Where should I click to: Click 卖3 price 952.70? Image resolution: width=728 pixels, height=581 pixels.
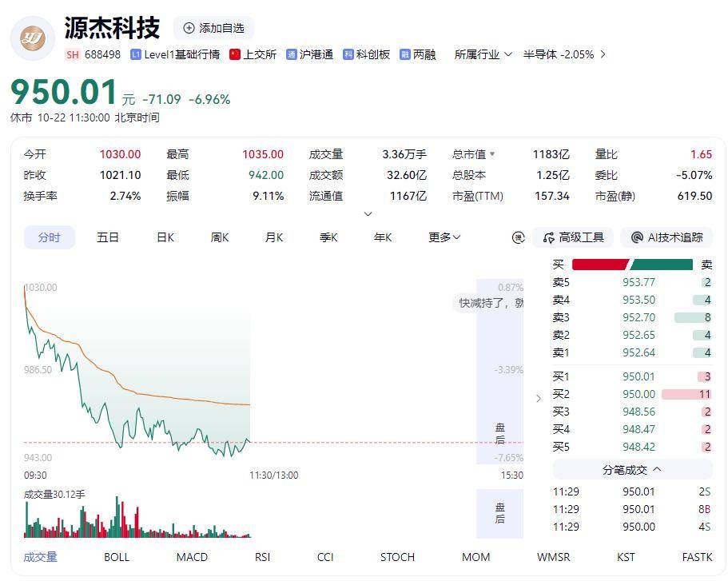coord(638,317)
